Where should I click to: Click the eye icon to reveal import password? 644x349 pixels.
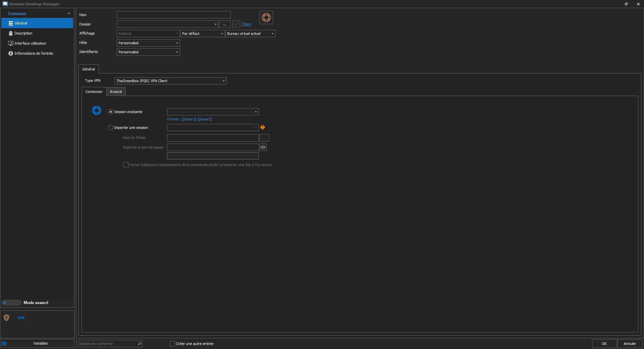coord(263,147)
